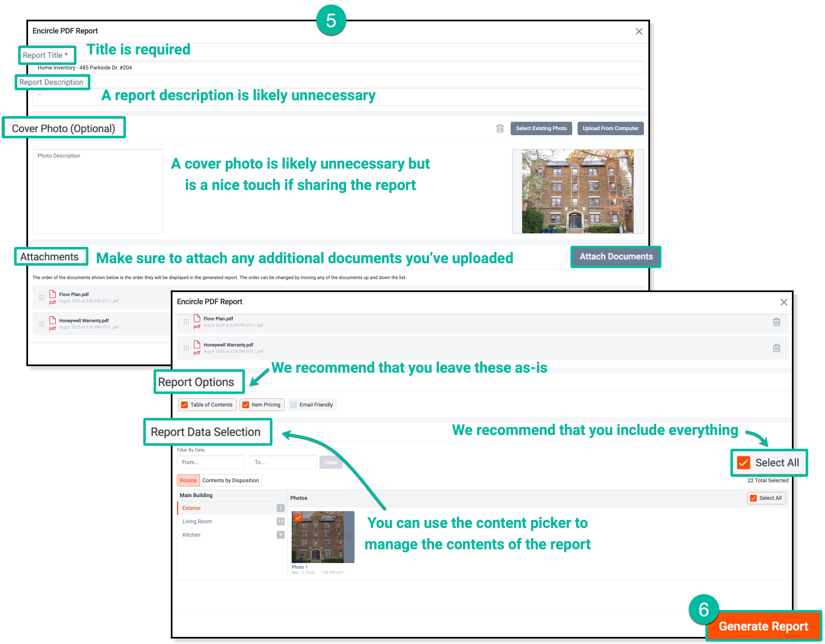This screenshot has width=825, height=644.
Task: Select the Rooms tab
Action: [188, 480]
